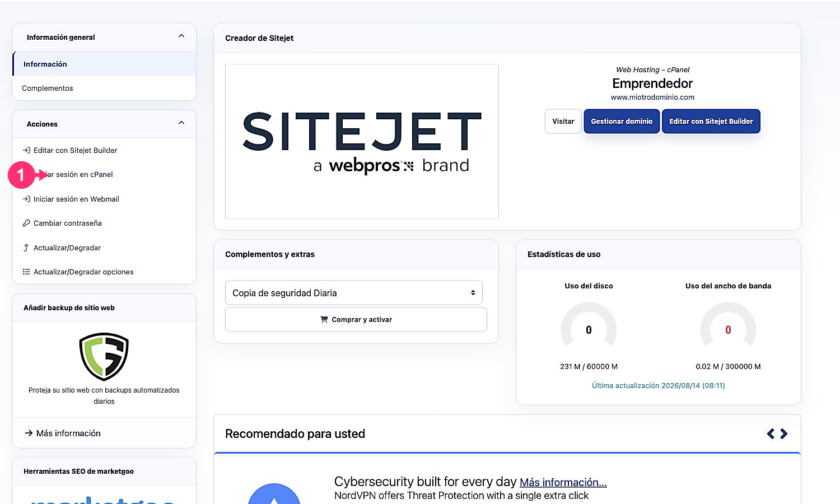Click the sign-in icon beside Webmail
840x504 pixels.
coord(26,199)
